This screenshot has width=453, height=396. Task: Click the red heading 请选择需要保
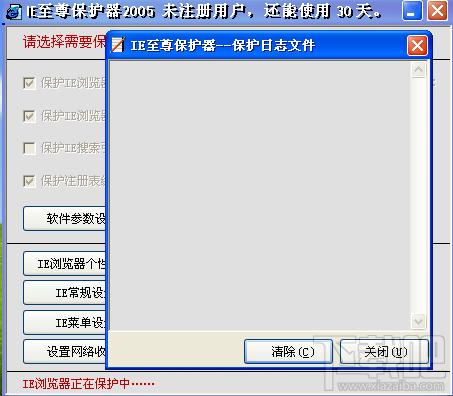click(x=64, y=42)
